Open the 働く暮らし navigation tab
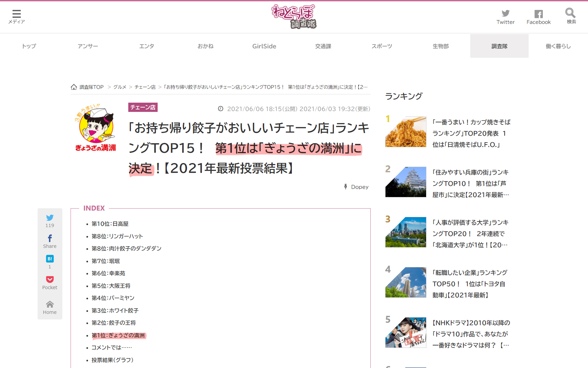588x368 pixels. pyautogui.click(x=558, y=46)
